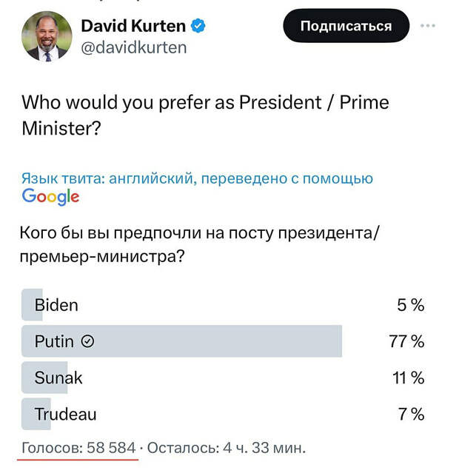This screenshot has width=459, height=476.
Task: Click the 77 % result label
Action: [x=406, y=341]
